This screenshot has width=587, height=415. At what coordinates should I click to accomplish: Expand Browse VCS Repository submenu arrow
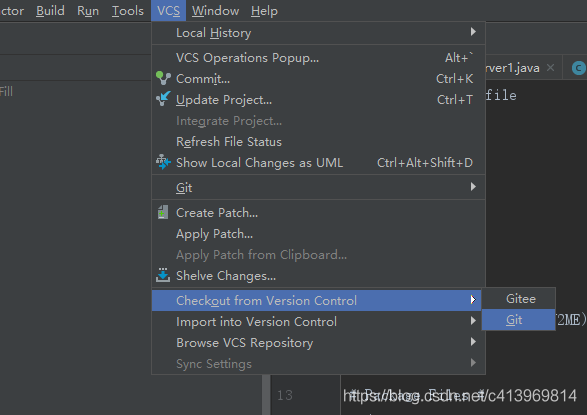[x=473, y=342]
